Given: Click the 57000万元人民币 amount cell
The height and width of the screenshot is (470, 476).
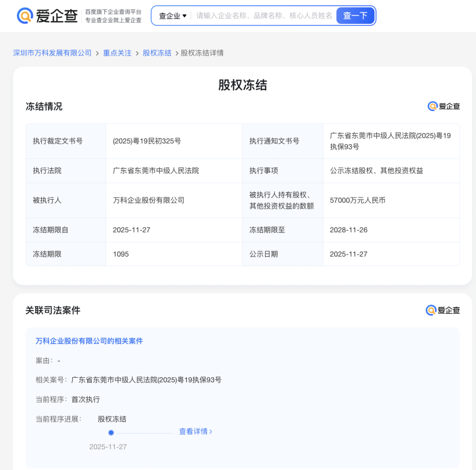Looking at the screenshot, I should click(x=357, y=200).
